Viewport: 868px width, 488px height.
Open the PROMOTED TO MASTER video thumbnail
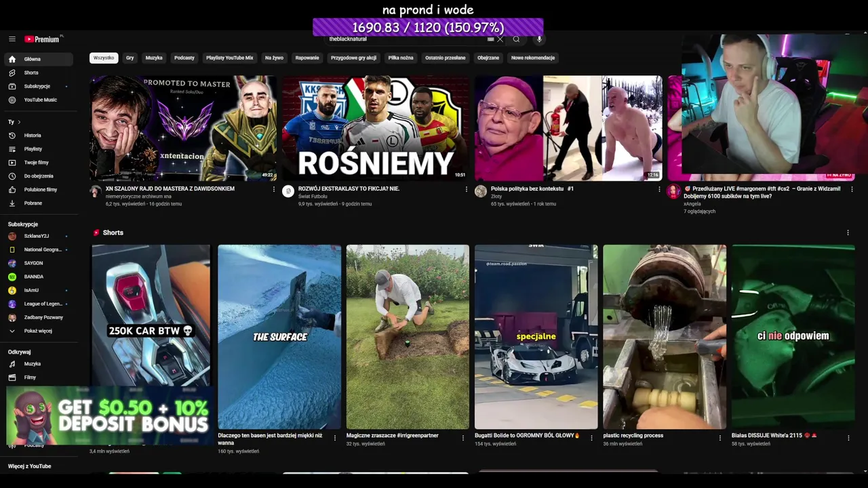tap(183, 128)
